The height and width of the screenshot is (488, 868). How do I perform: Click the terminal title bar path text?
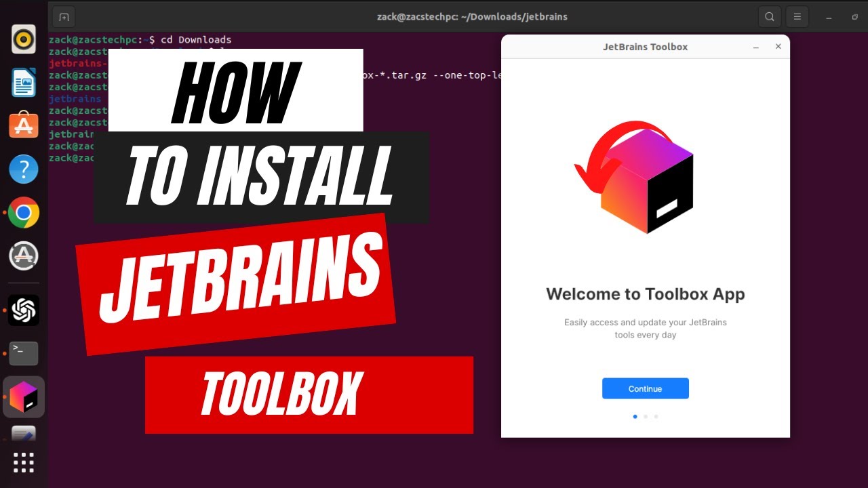pos(472,17)
